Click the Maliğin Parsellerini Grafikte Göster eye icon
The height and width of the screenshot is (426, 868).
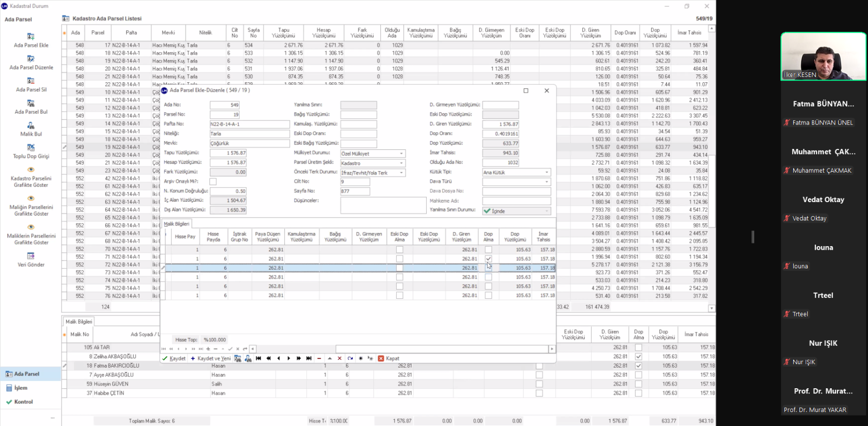31,199
